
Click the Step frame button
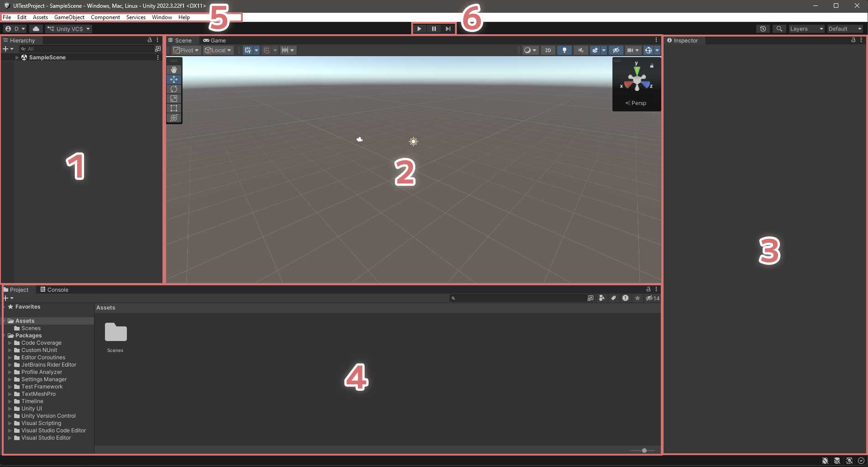448,29
